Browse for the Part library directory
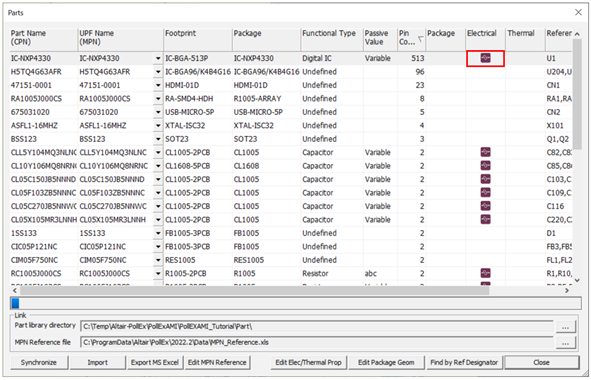The width and height of the screenshot is (591, 380). (x=565, y=327)
